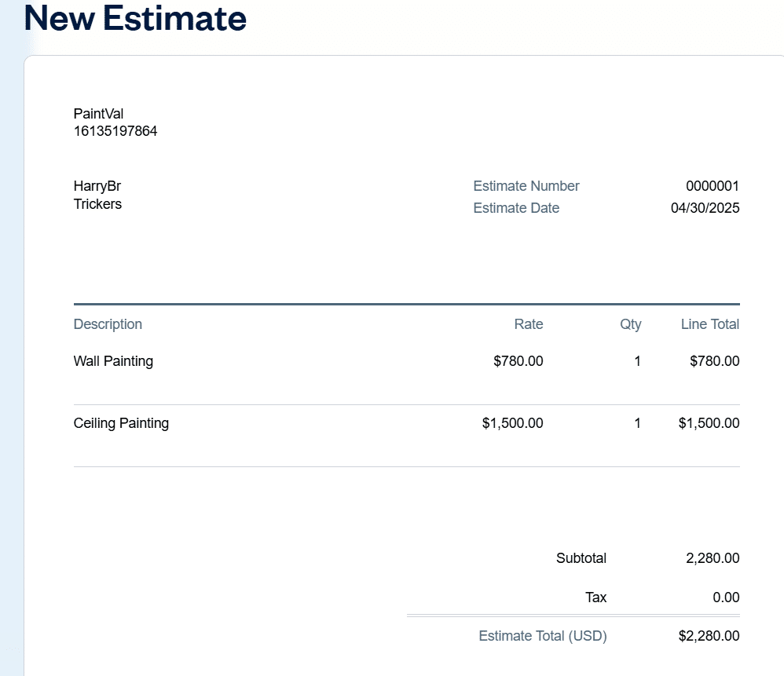
Task: Click the HarryBr client name
Action: pyautogui.click(x=97, y=185)
